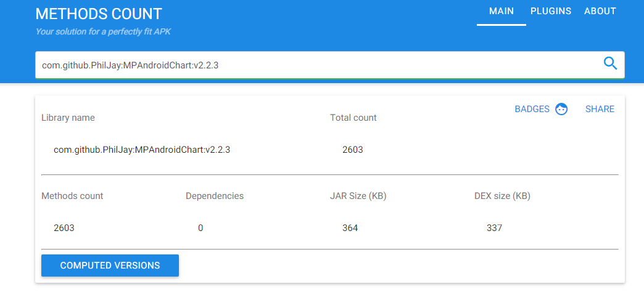This screenshot has width=644, height=300.
Task: Select JAR size value 364
Action: (350, 228)
